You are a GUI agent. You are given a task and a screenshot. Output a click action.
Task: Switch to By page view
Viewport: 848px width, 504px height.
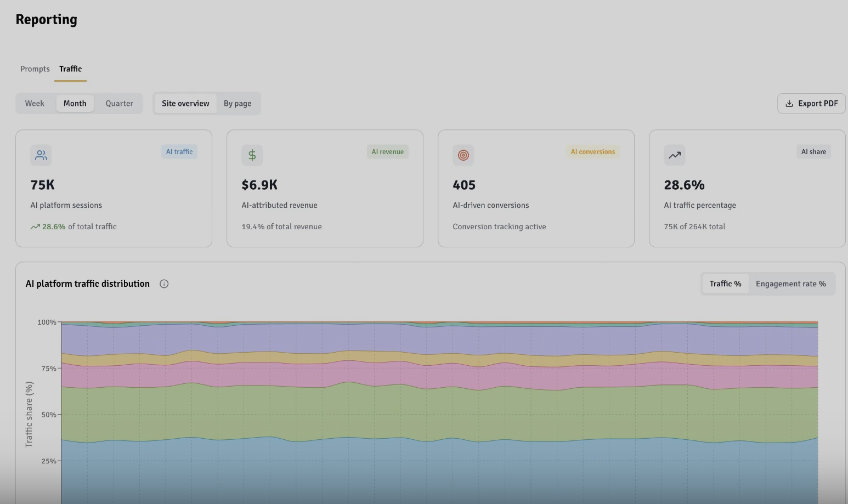(x=238, y=104)
